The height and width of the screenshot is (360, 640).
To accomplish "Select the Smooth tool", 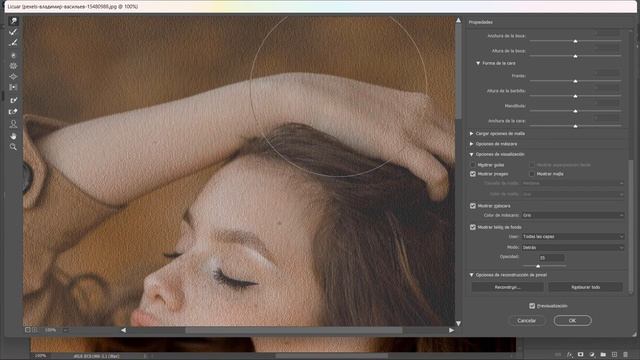I will pyautogui.click(x=13, y=42).
